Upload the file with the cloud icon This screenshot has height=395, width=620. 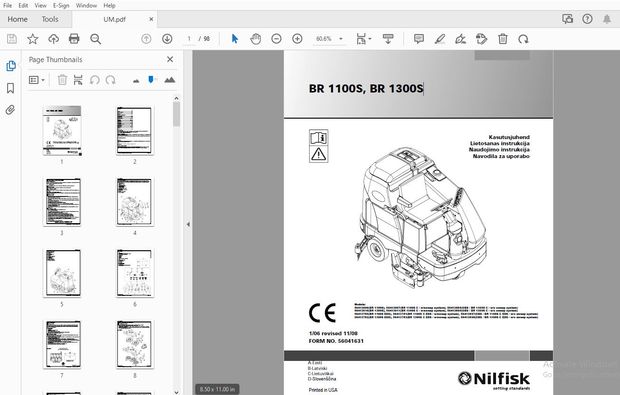pyautogui.click(x=53, y=39)
